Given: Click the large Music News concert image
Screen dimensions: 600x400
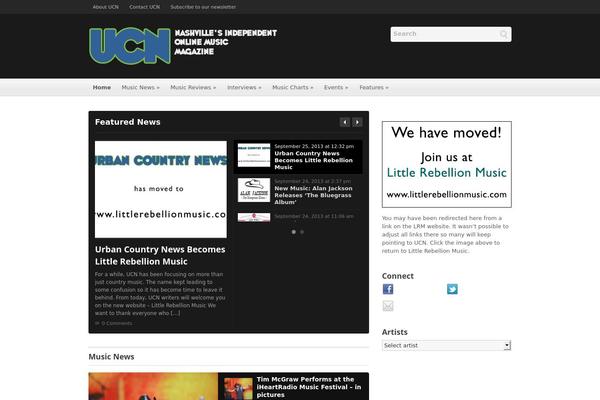Looking at the screenshot, I should [x=153, y=386].
